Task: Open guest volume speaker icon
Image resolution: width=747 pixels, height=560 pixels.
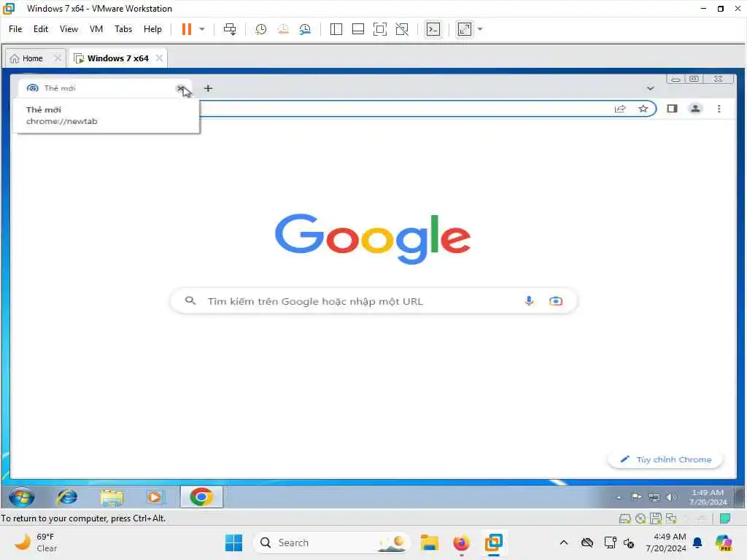Action: [x=671, y=497]
